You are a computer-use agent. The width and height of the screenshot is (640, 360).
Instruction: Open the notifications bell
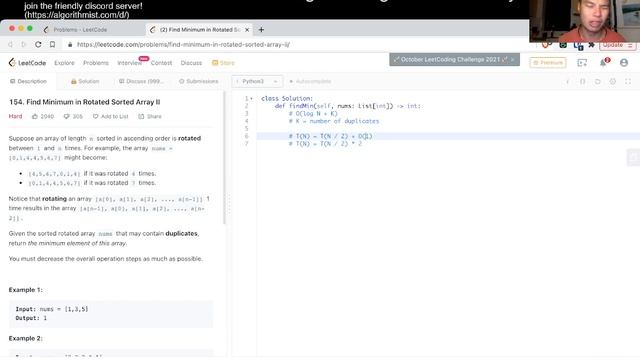click(x=603, y=63)
